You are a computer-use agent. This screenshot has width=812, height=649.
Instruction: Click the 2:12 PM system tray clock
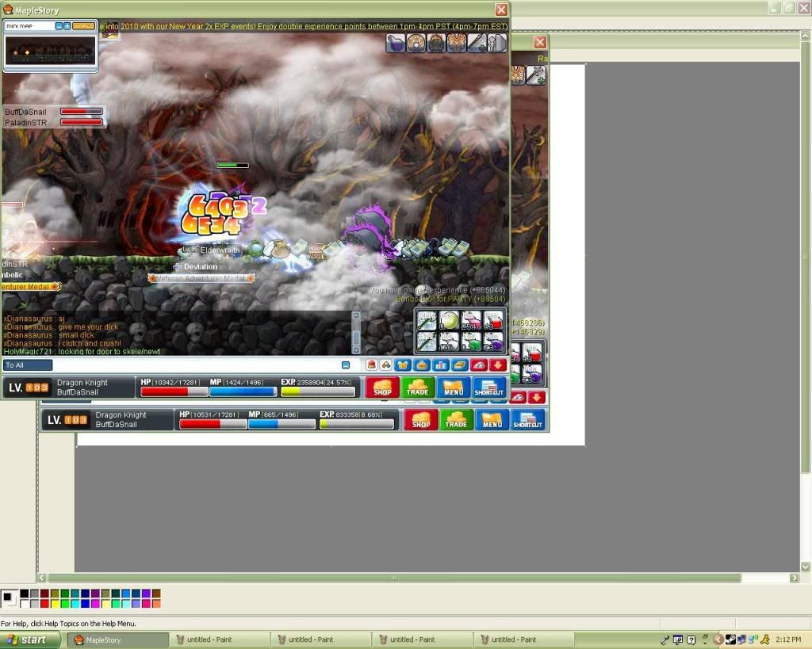coord(788,639)
